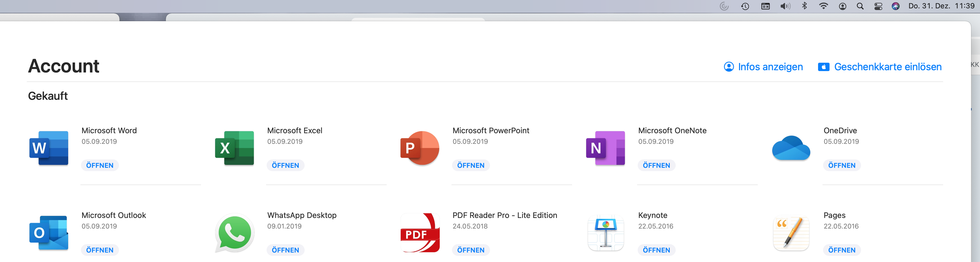Click the OneDrive cloud icon

tap(791, 148)
